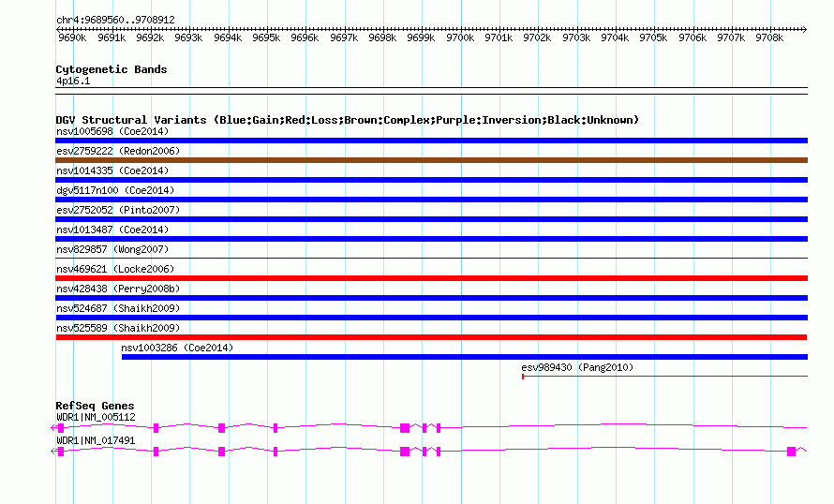Viewport: 834px width, 504px height.
Task: Click the left arrowhead of WDR1|NM_005112 gene
Action: click(53, 428)
